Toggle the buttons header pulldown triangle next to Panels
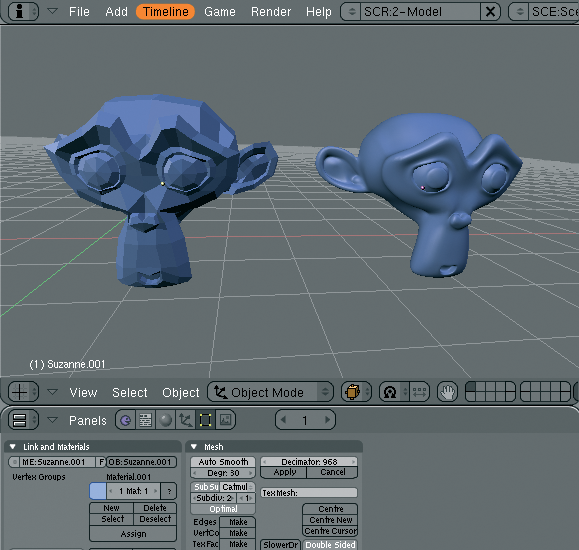The image size is (579, 550). (52, 420)
